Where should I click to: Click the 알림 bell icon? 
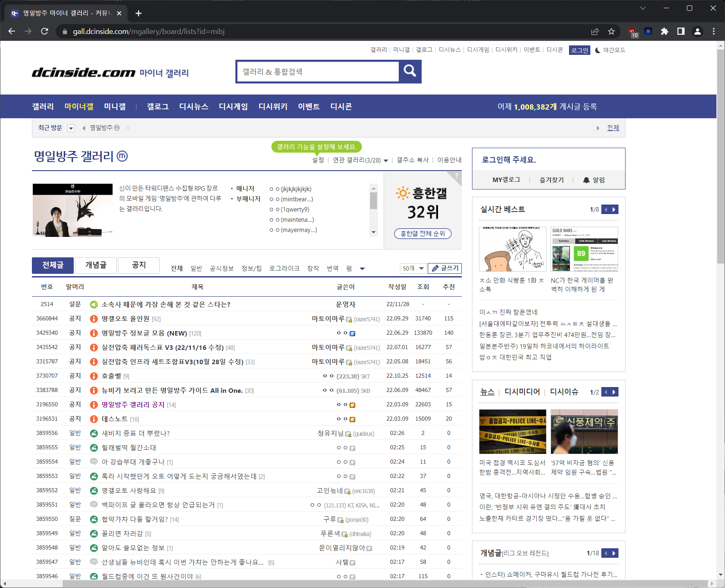[587, 180]
